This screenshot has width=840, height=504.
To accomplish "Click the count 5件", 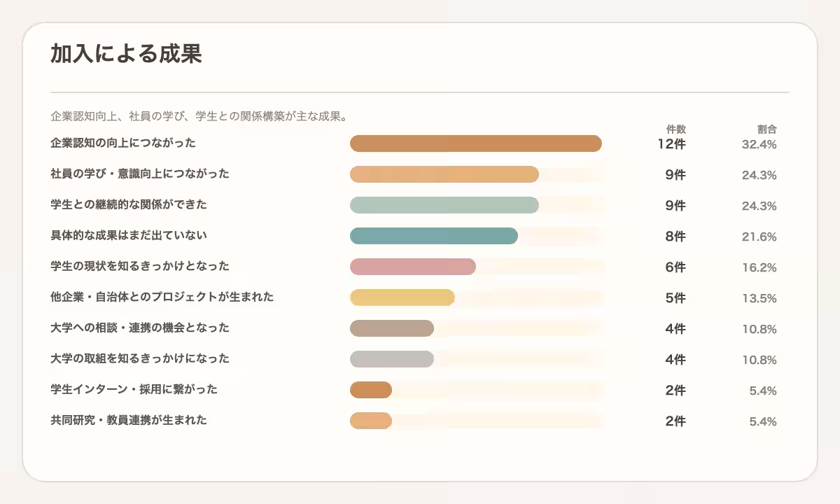I will click(x=675, y=298).
